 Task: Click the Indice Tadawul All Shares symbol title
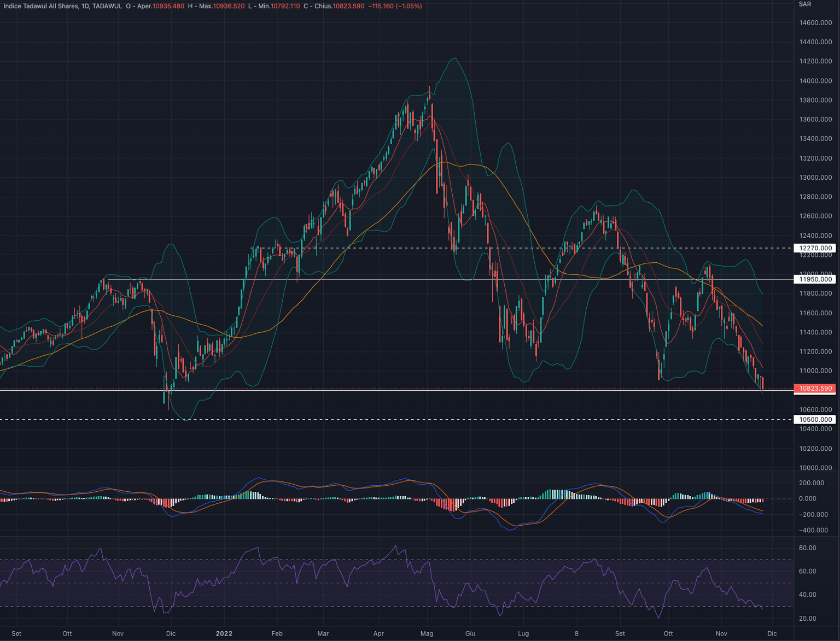[x=41, y=6]
